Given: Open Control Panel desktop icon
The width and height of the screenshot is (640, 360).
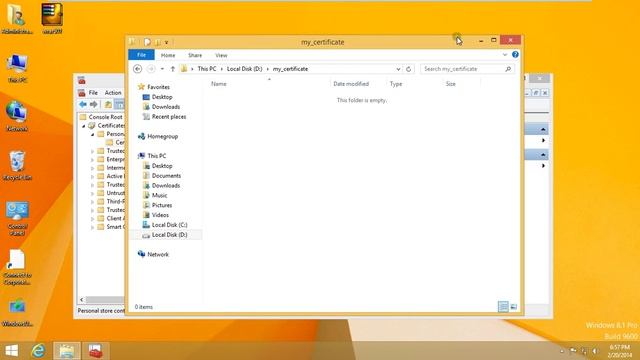Looking at the screenshot, I should pyautogui.click(x=17, y=218).
